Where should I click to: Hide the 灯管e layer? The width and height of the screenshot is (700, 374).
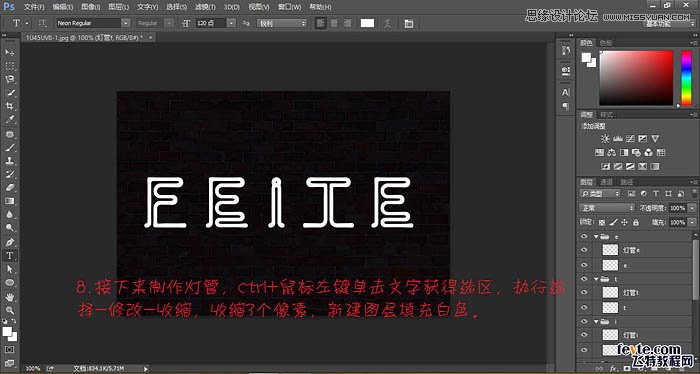tap(584, 250)
